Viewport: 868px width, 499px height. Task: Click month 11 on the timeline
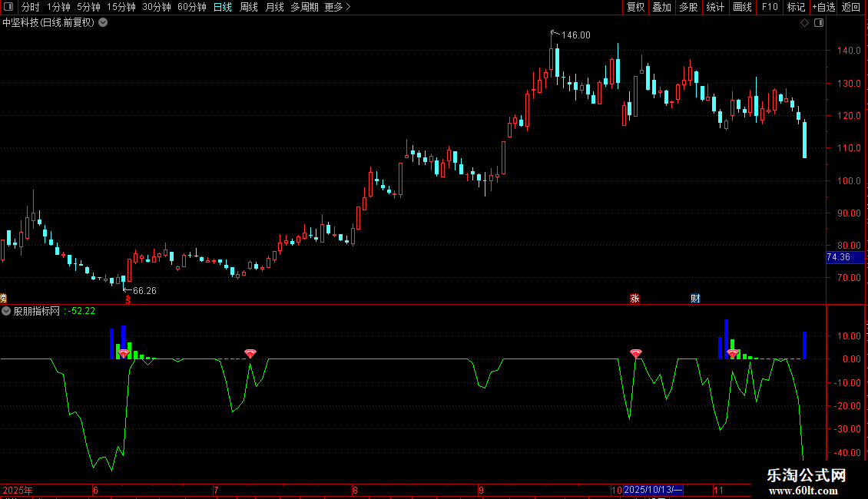tap(718, 490)
